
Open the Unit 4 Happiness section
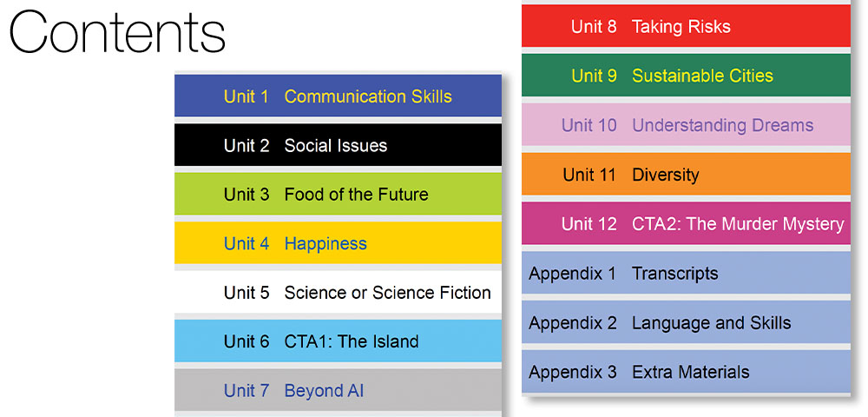point(338,243)
